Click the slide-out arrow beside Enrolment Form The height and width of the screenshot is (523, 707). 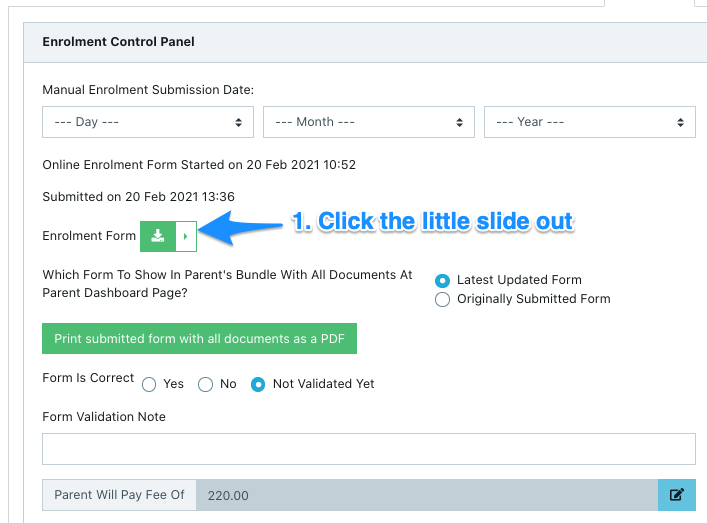[185, 236]
